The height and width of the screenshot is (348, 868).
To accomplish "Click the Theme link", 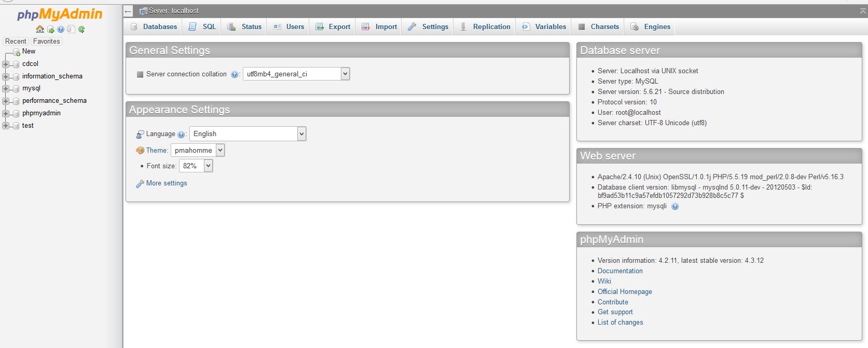I will (x=157, y=151).
